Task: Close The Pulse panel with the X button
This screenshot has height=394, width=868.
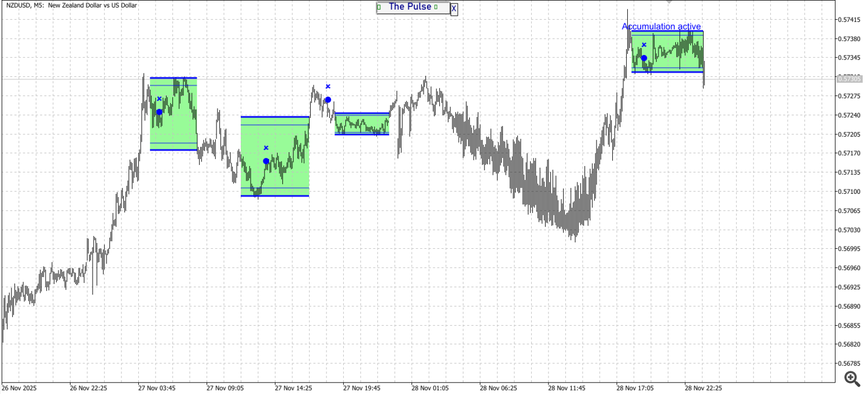Action: [453, 8]
